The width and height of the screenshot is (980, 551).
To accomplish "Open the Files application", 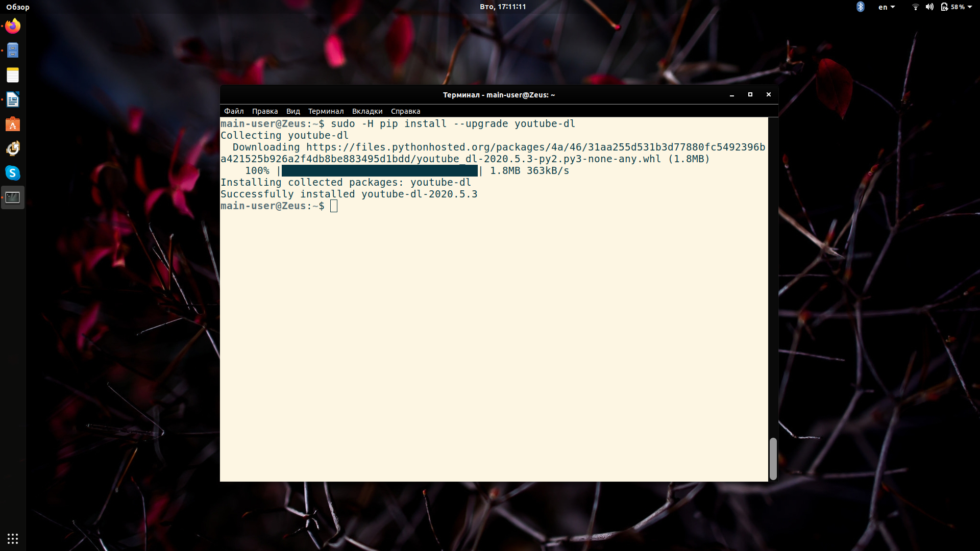I will 12,50.
